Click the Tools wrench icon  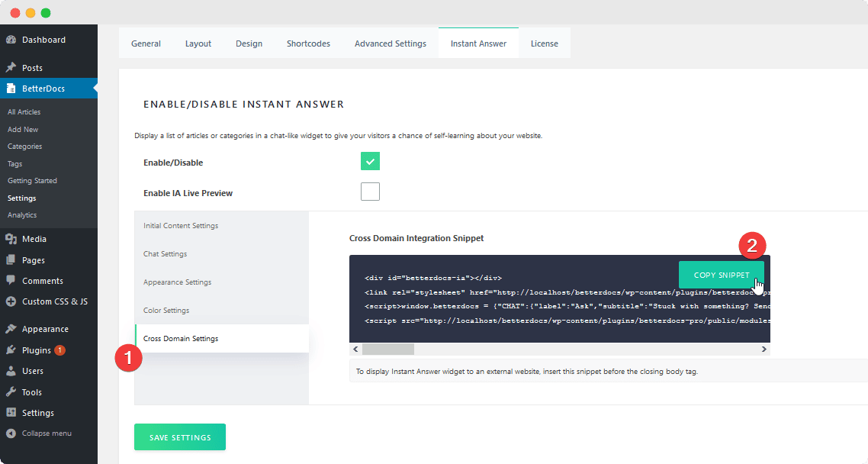tap(11, 392)
